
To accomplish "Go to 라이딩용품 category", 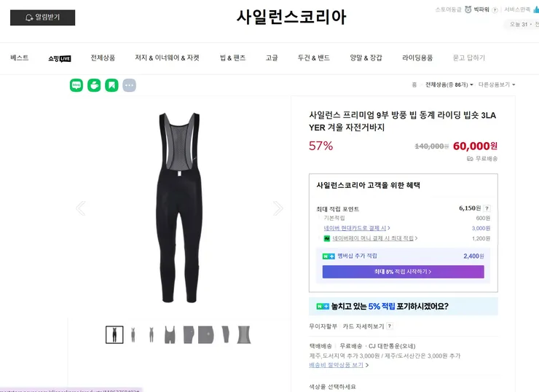I will (x=417, y=58).
